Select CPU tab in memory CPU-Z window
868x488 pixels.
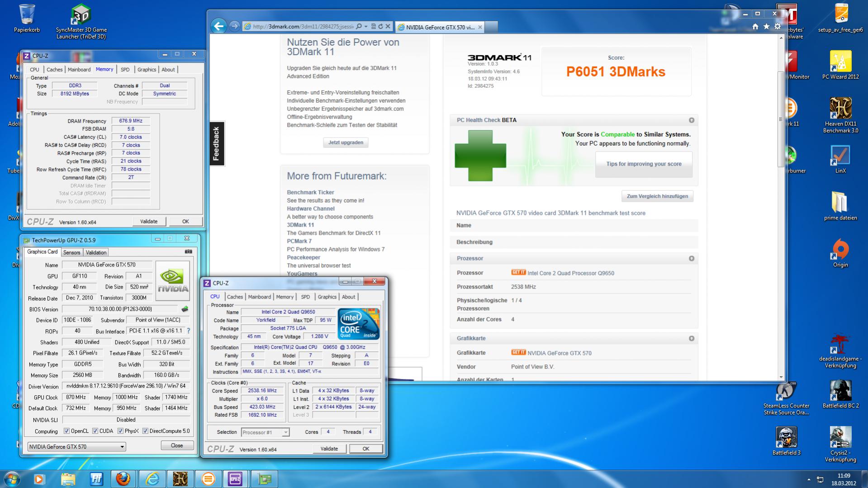[34, 70]
